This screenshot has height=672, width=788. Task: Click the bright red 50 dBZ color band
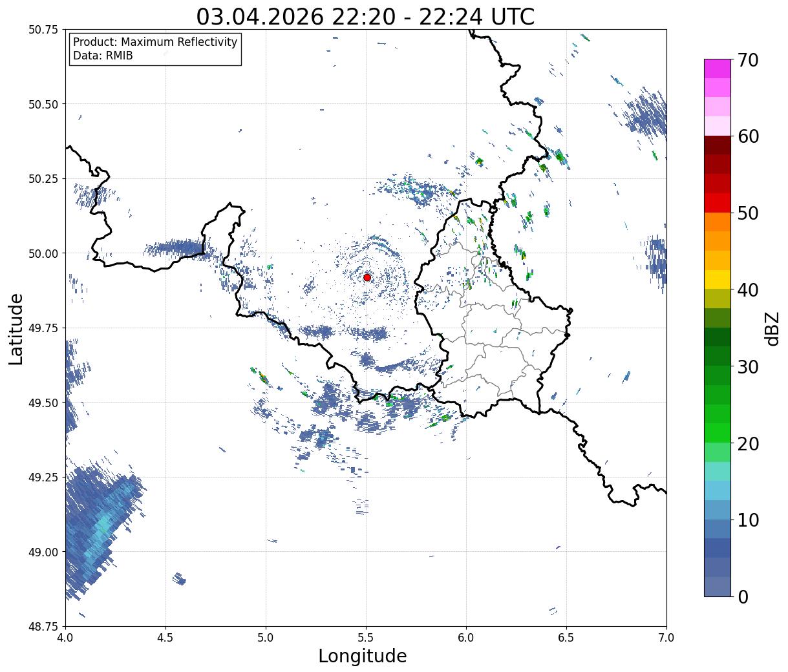click(718, 203)
